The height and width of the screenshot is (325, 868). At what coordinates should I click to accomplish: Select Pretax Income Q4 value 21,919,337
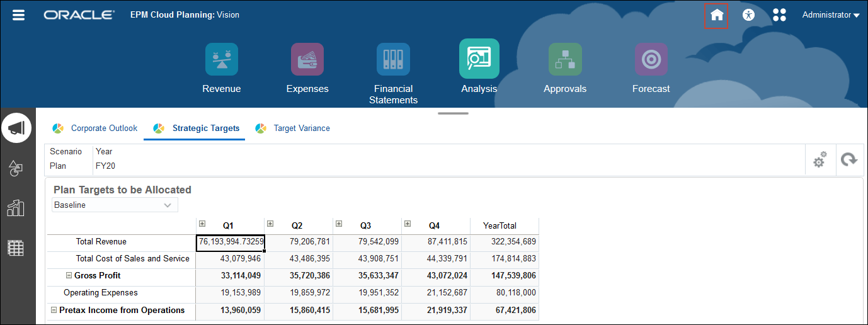click(436, 311)
